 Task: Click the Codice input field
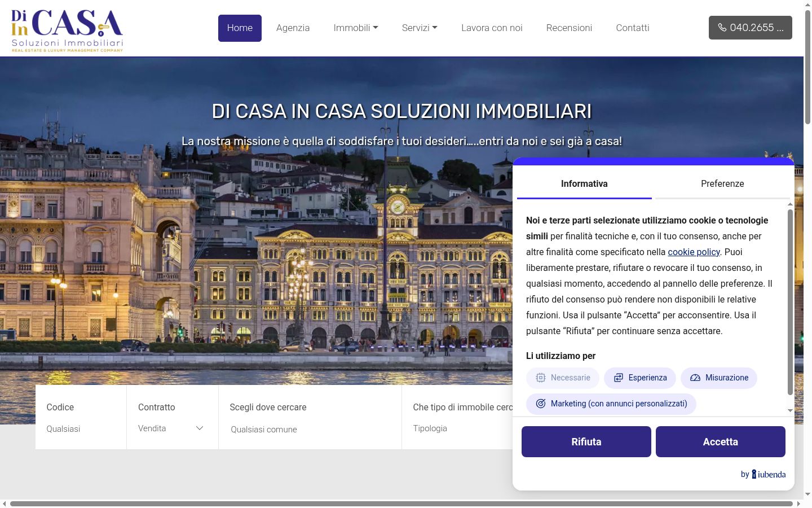[x=81, y=429]
